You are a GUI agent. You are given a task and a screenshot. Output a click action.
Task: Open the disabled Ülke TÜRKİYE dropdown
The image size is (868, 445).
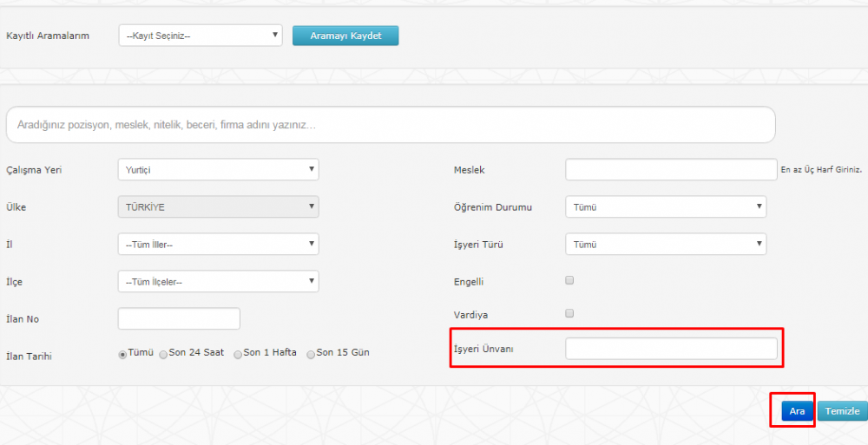(218, 206)
